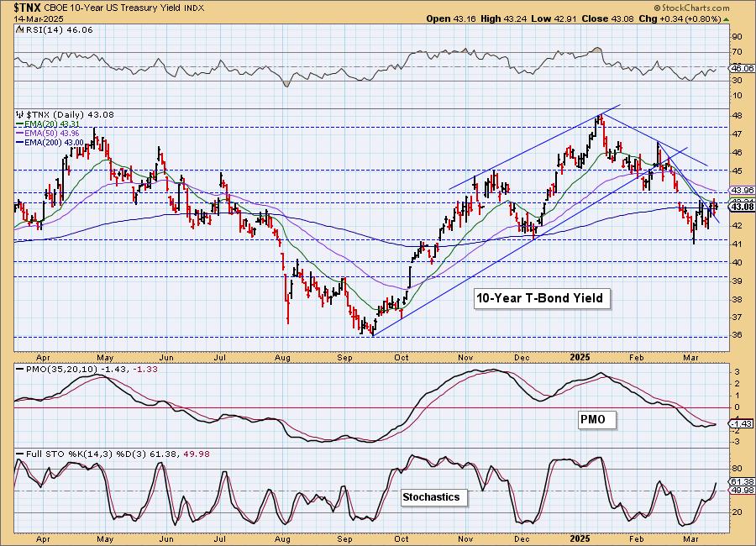Click the 'EMA(50) 43.96' legend entry

click(52, 133)
